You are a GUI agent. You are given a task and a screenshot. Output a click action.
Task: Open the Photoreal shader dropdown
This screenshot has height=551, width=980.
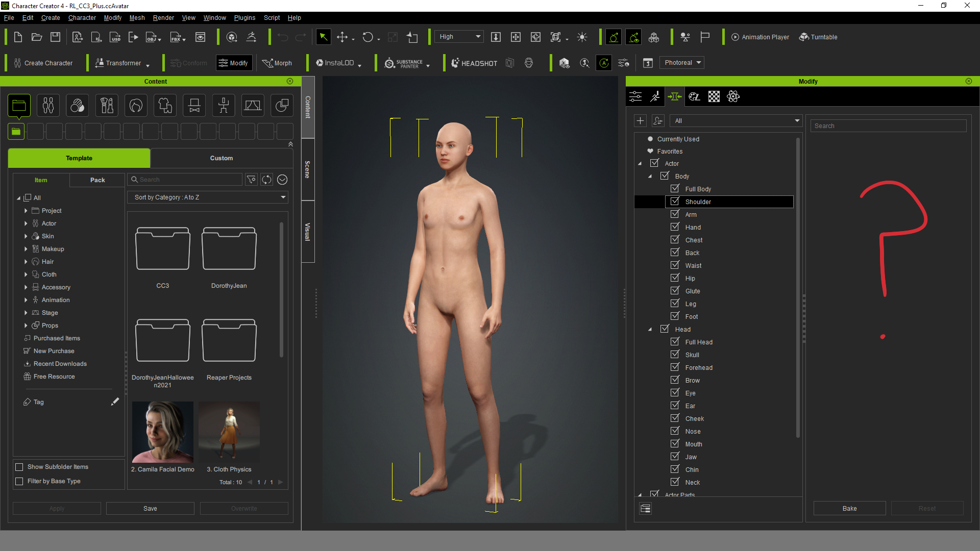pyautogui.click(x=682, y=63)
